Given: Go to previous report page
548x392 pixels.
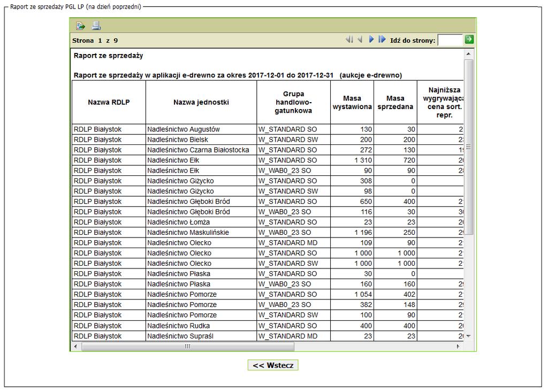Looking at the screenshot, I should (x=360, y=40).
